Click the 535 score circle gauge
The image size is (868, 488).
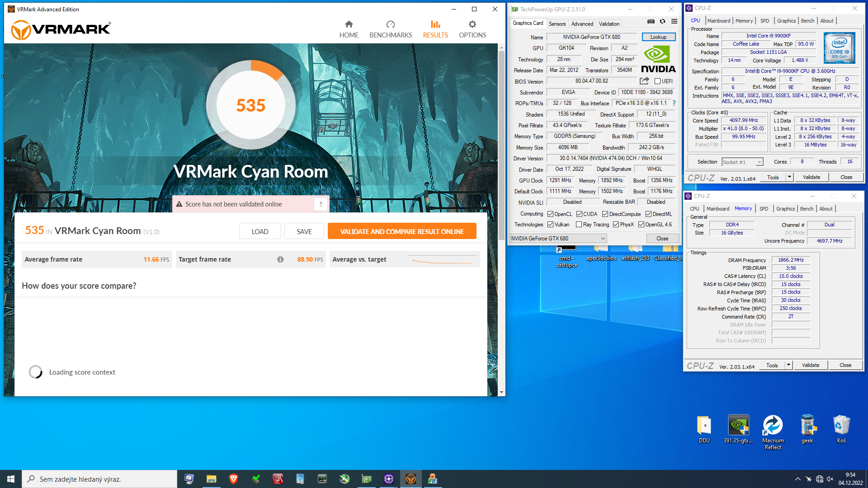(251, 105)
